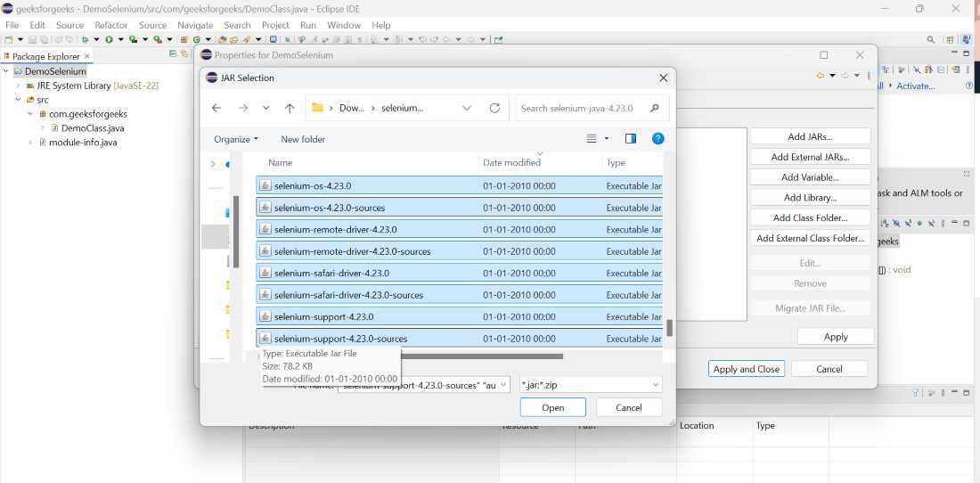Screen dimensions: 980x483
Task: Click the Add External JARs... button
Action: click(810, 157)
